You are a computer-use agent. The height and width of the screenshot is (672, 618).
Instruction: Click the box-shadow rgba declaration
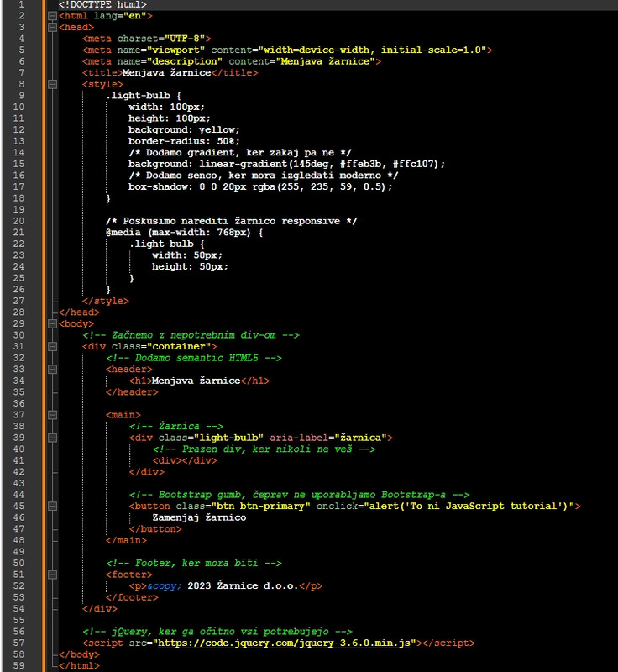260,186
